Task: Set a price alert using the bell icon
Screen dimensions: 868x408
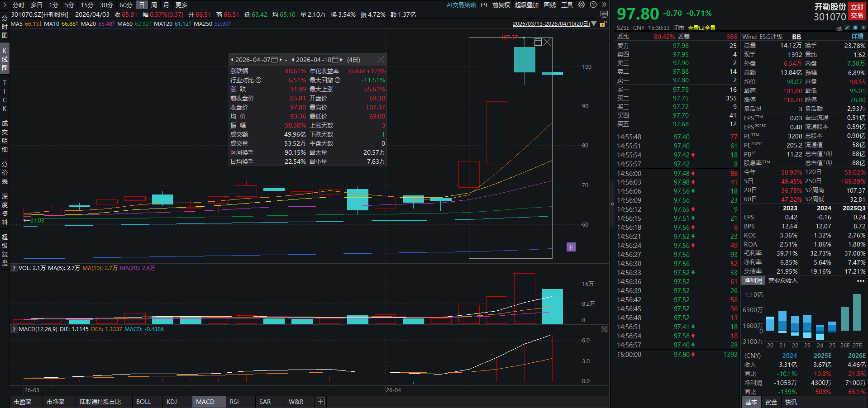Action: (855, 28)
